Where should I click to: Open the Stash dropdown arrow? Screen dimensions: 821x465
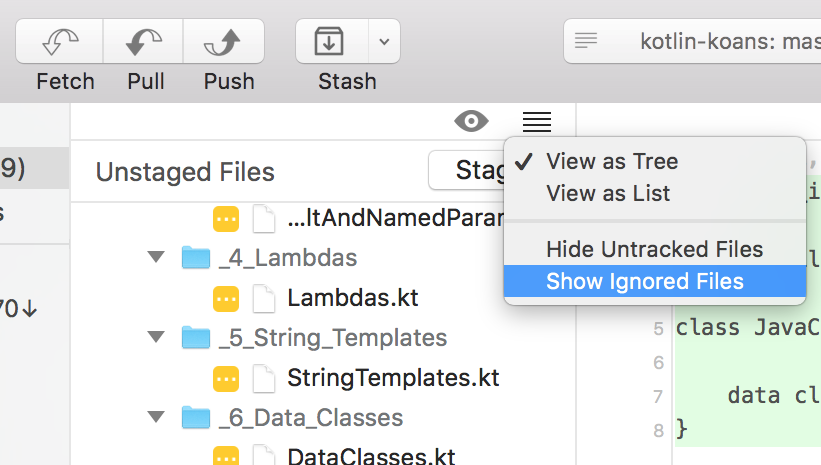click(x=384, y=41)
